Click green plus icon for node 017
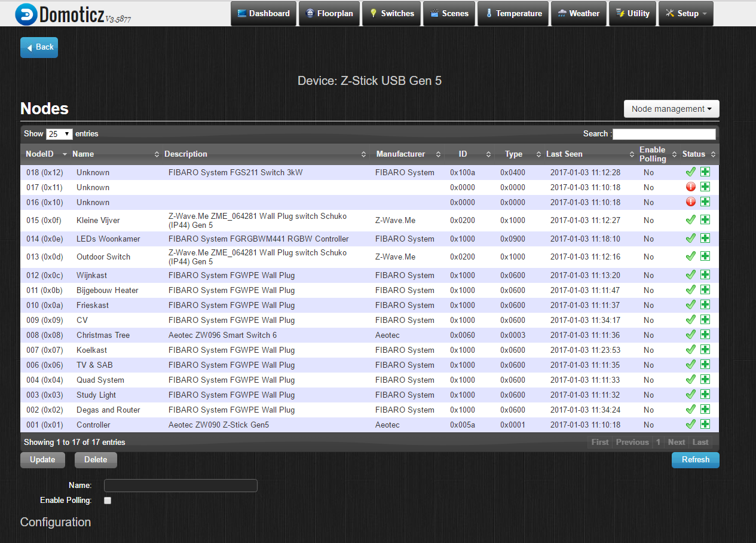Screen dimensions: 756x543 (705, 187)
